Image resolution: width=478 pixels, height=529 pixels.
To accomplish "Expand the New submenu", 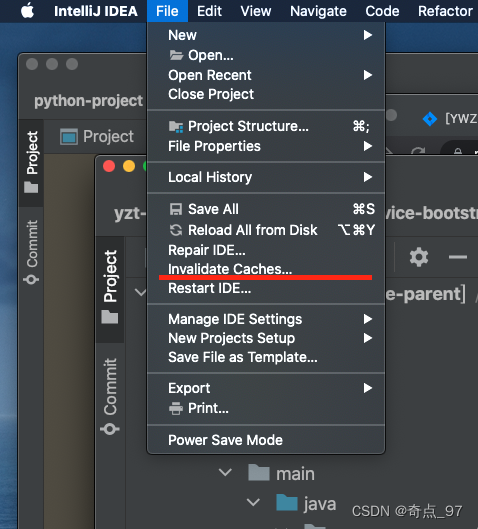I will coord(266,35).
